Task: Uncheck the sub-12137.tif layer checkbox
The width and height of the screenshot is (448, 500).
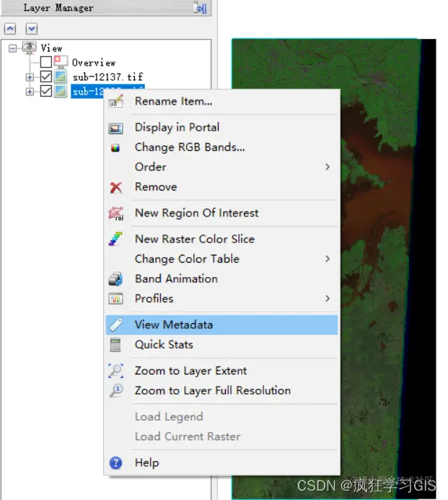Action: click(46, 77)
